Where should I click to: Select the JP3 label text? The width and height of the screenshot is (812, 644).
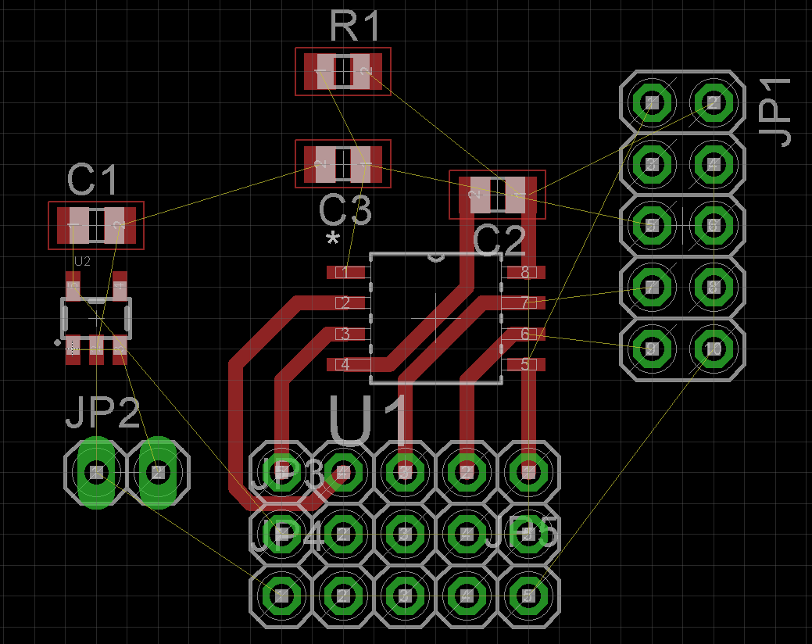point(287,474)
